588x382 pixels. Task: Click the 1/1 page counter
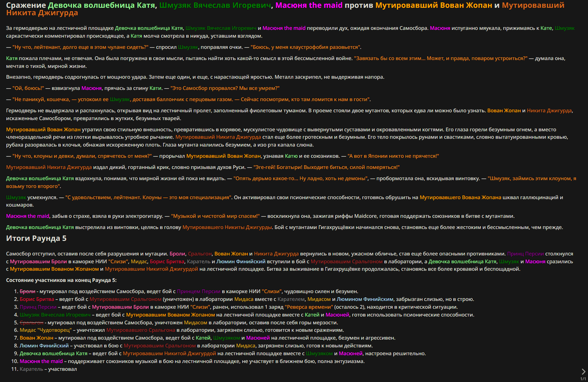(x=583, y=379)
